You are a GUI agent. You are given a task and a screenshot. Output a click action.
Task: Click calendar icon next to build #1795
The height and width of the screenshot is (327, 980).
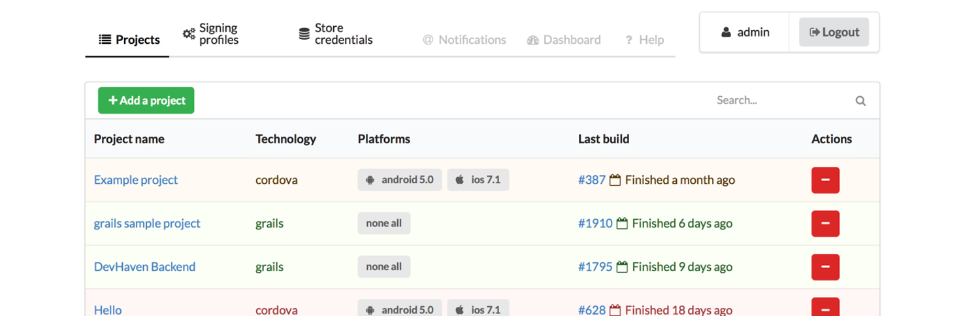(622, 267)
